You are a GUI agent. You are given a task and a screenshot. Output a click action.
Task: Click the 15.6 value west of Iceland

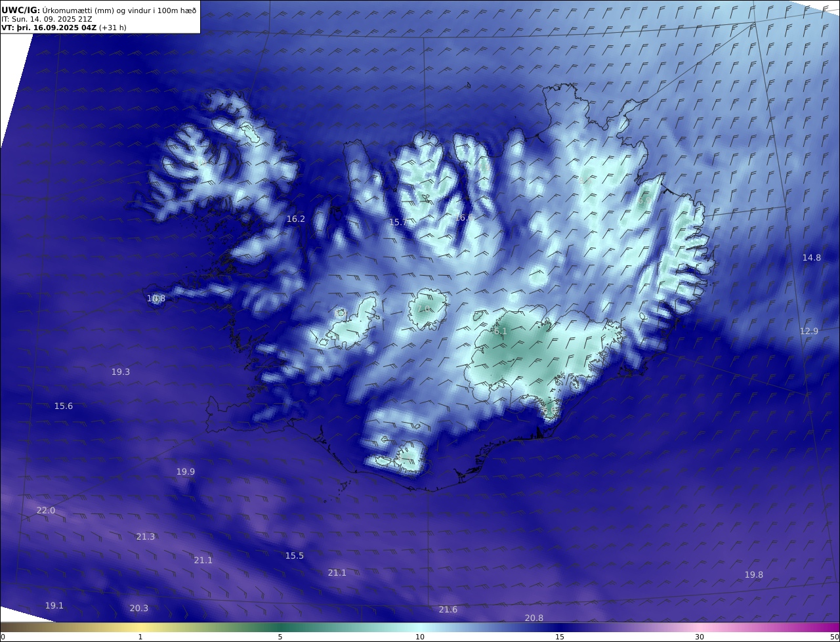64,406
